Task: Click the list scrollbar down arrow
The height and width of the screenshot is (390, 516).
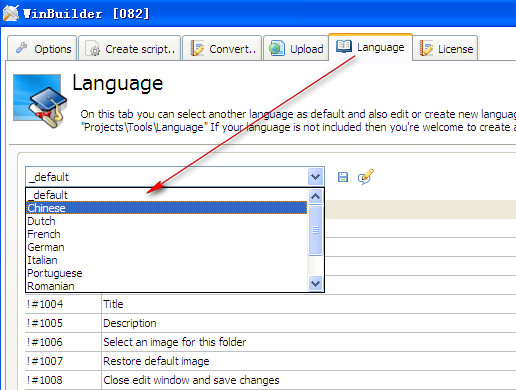Action: tap(315, 284)
